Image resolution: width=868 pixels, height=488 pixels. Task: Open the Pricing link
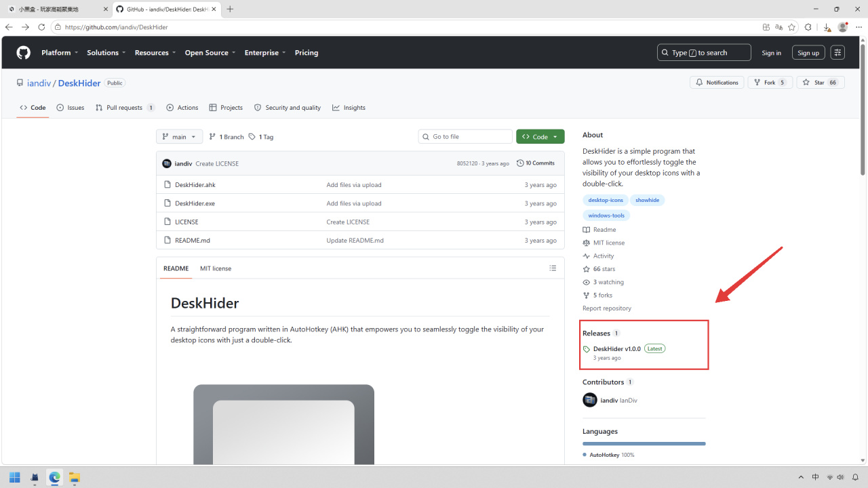pos(307,53)
